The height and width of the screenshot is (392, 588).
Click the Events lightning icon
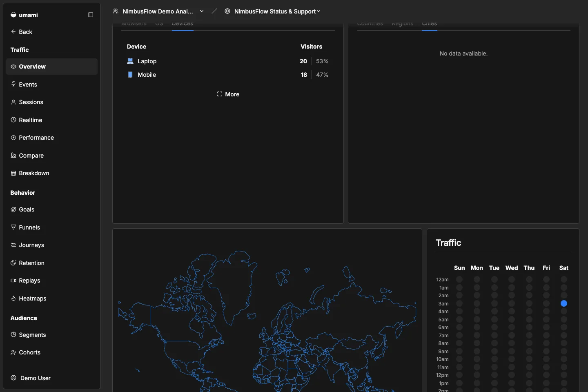pos(13,85)
